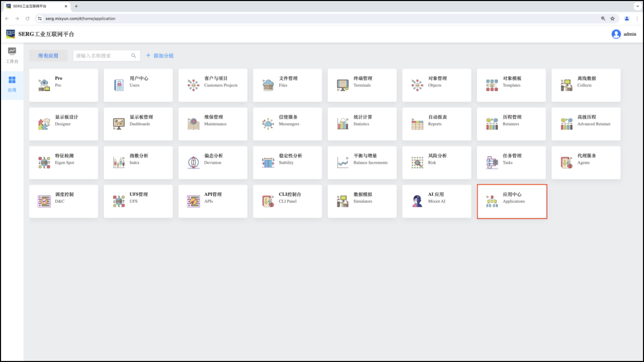
Task: Bookmark this page with the star icon
Action: (x=612, y=19)
